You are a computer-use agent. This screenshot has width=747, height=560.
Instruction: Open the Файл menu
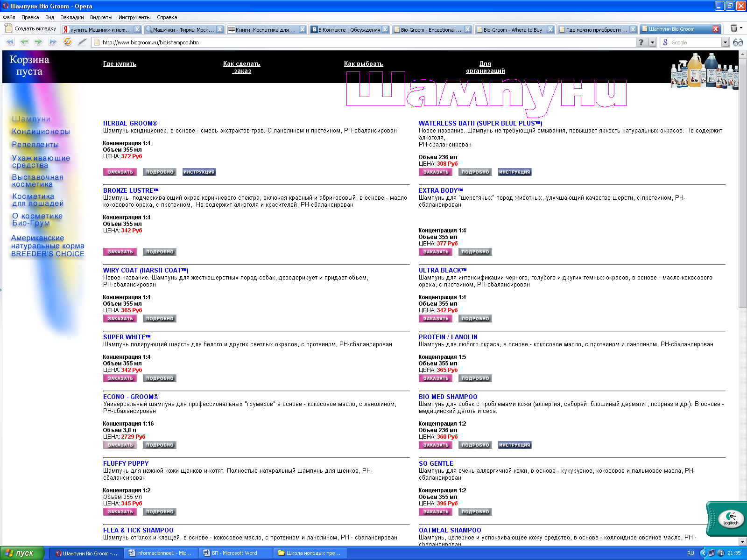9,17
